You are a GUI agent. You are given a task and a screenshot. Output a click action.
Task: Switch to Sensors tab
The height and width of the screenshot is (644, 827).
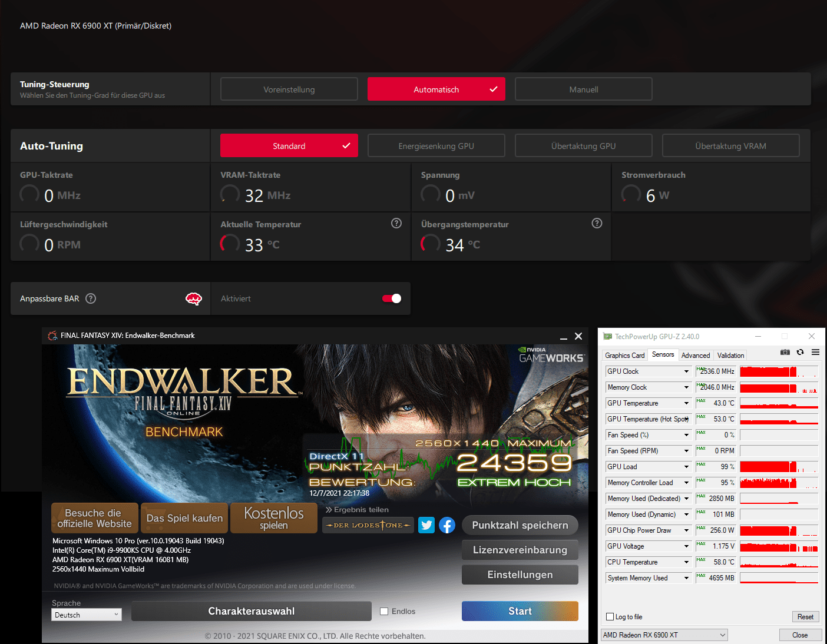[x=663, y=354]
